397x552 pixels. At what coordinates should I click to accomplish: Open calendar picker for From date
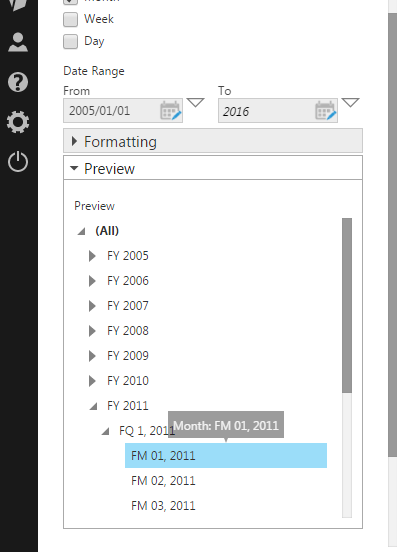click(x=171, y=111)
